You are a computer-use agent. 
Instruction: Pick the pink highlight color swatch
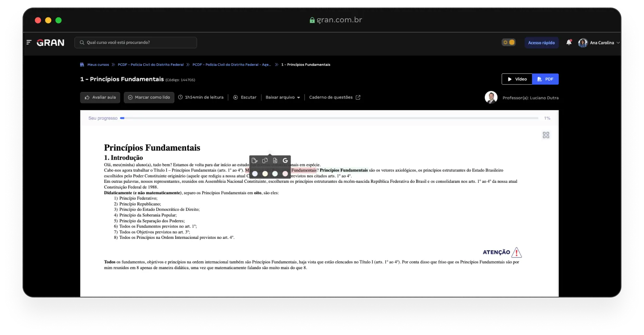click(285, 174)
